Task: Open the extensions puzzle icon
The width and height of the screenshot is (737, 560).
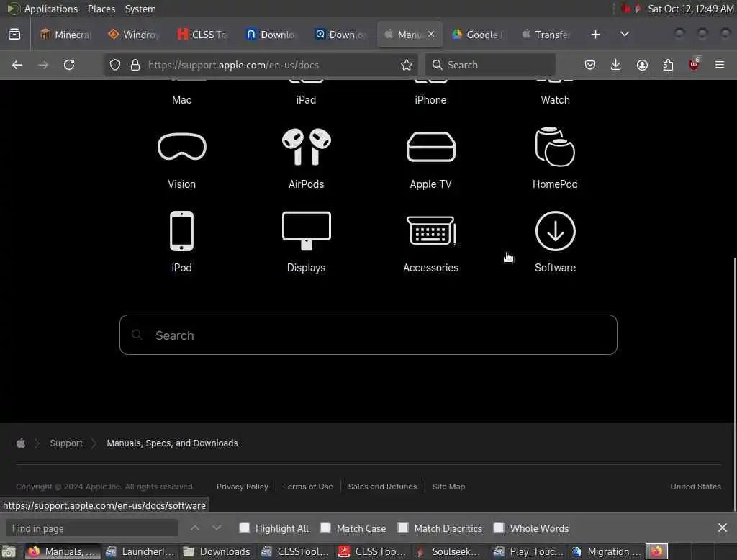Action: click(668, 65)
